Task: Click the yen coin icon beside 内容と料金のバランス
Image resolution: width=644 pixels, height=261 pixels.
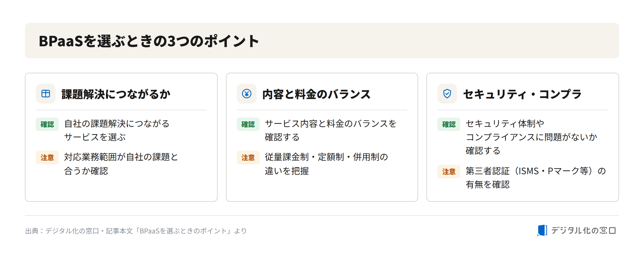Action: coord(246,94)
